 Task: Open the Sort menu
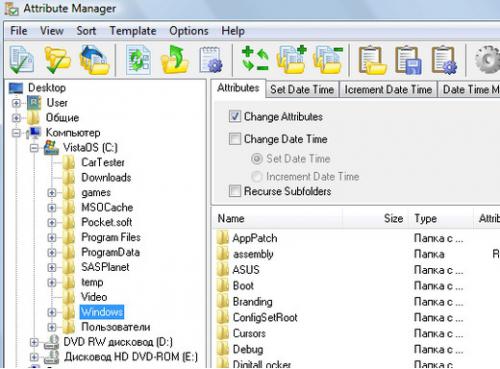pyautogui.click(x=86, y=31)
